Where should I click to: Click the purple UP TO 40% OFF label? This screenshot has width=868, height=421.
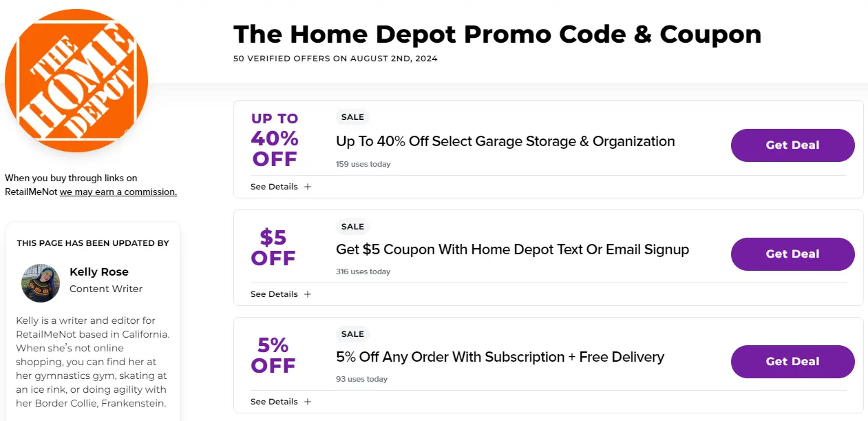[275, 140]
